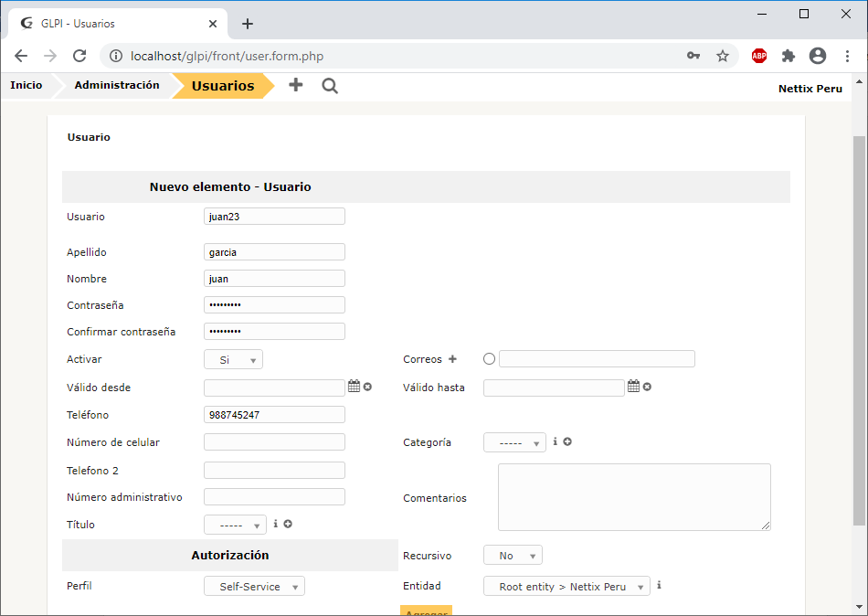Select the default email radio button
The image size is (868, 616).
click(x=489, y=359)
